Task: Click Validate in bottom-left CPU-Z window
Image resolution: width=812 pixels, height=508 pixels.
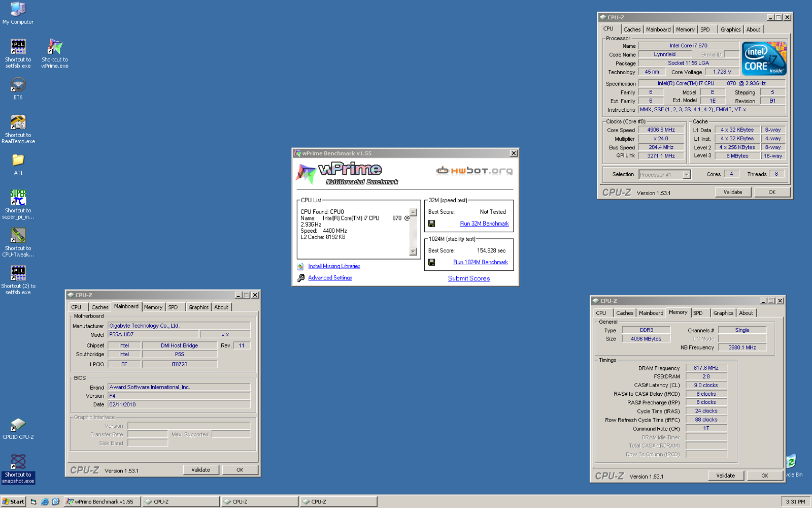Action: [200, 470]
